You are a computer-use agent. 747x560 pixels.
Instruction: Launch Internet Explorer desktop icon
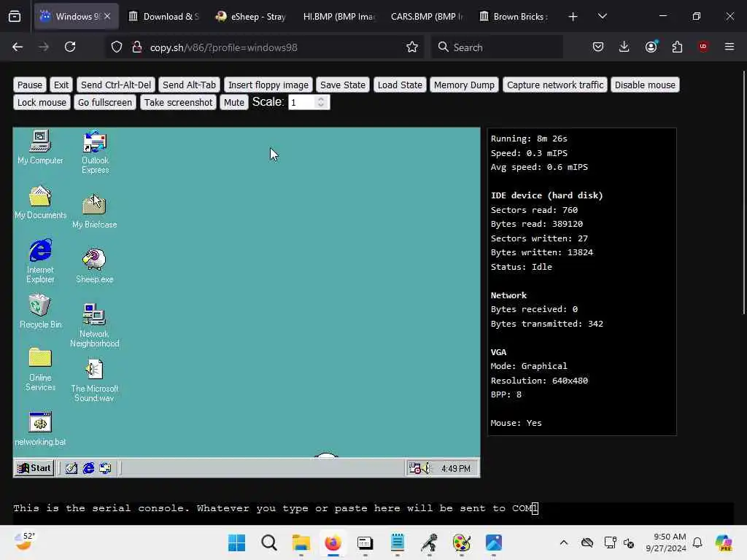point(40,261)
